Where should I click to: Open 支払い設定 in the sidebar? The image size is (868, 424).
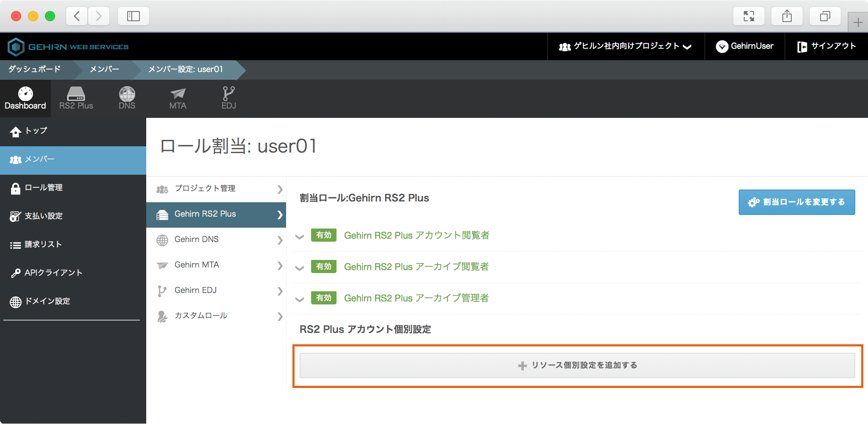(x=43, y=216)
